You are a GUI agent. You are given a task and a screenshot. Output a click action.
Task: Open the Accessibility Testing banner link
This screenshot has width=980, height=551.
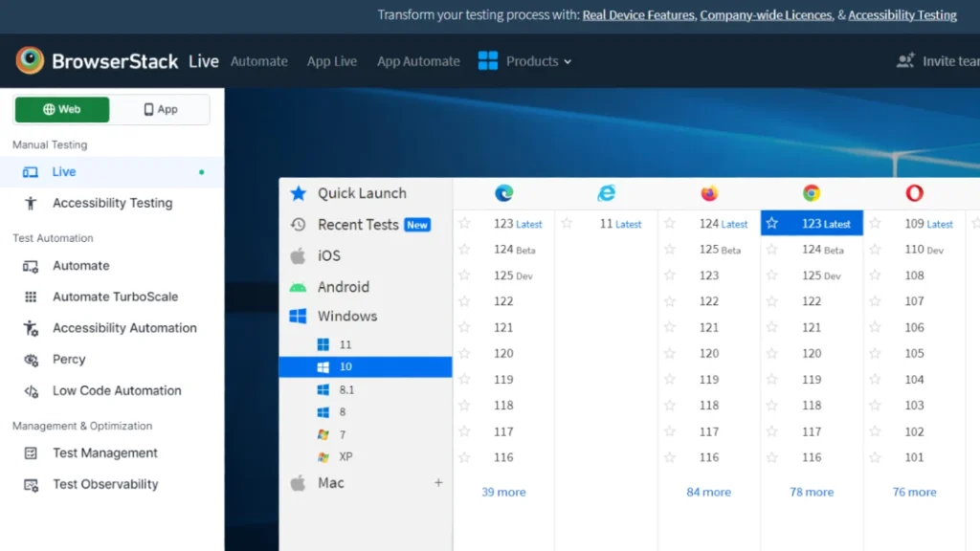902,15
